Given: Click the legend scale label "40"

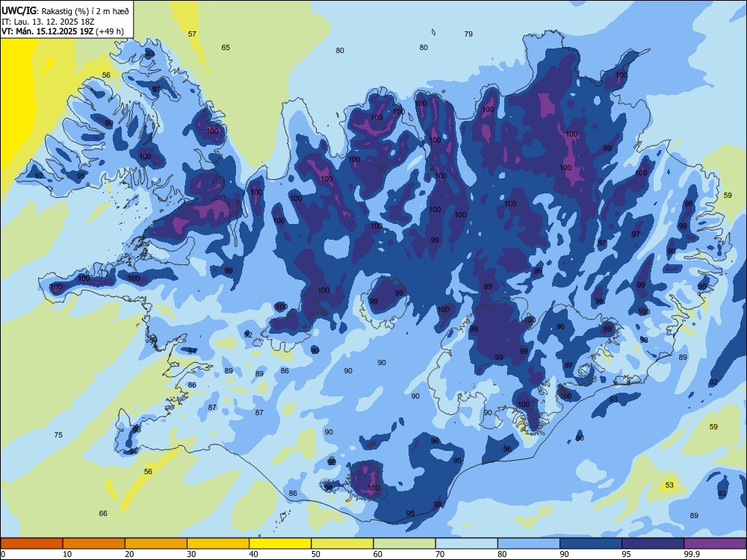Looking at the screenshot, I should coord(254,554).
